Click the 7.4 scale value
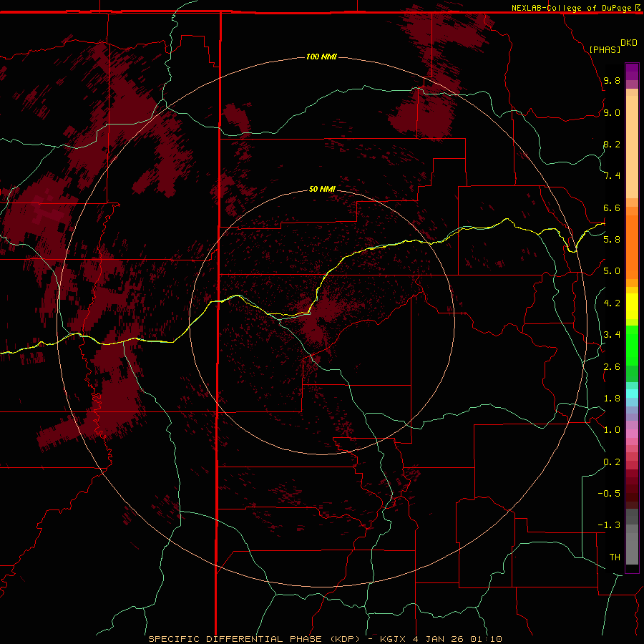 tap(612, 176)
